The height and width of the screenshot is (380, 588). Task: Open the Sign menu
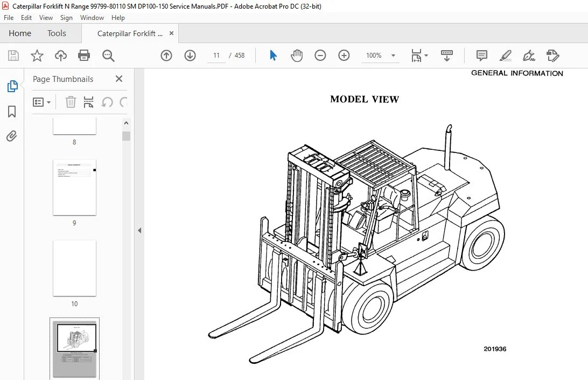pos(66,18)
